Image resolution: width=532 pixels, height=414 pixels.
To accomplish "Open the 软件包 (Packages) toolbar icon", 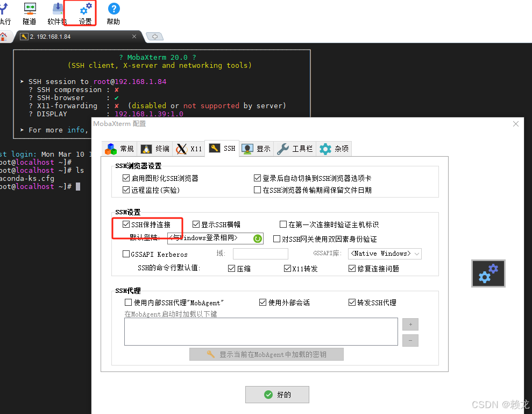I will (57, 13).
